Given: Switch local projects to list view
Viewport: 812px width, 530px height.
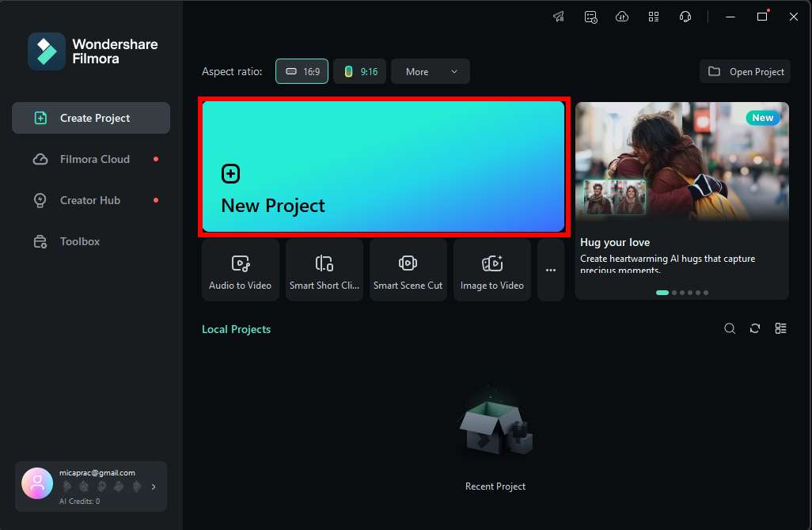Looking at the screenshot, I should [x=780, y=328].
